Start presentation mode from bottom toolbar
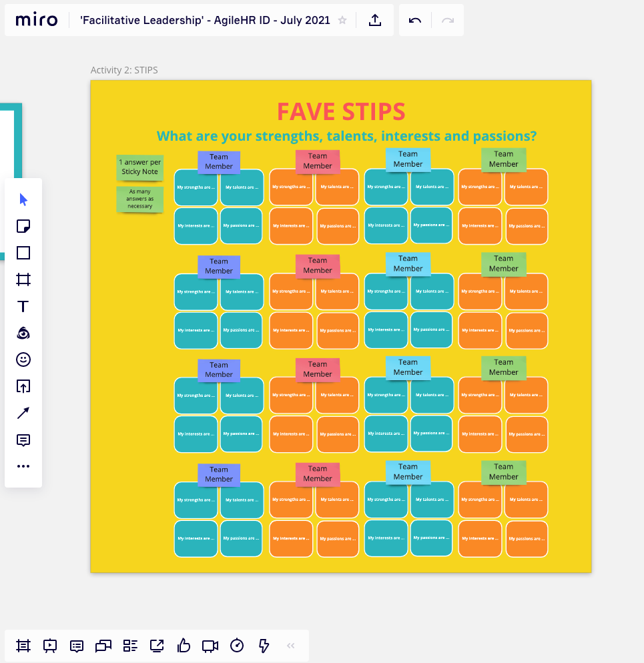Image resolution: width=644 pixels, height=663 pixels. tap(50, 646)
